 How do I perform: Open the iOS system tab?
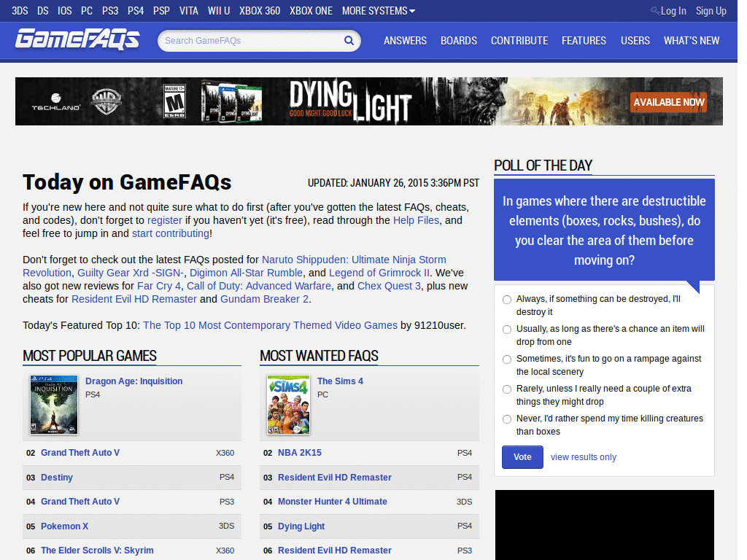pyautogui.click(x=65, y=11)
